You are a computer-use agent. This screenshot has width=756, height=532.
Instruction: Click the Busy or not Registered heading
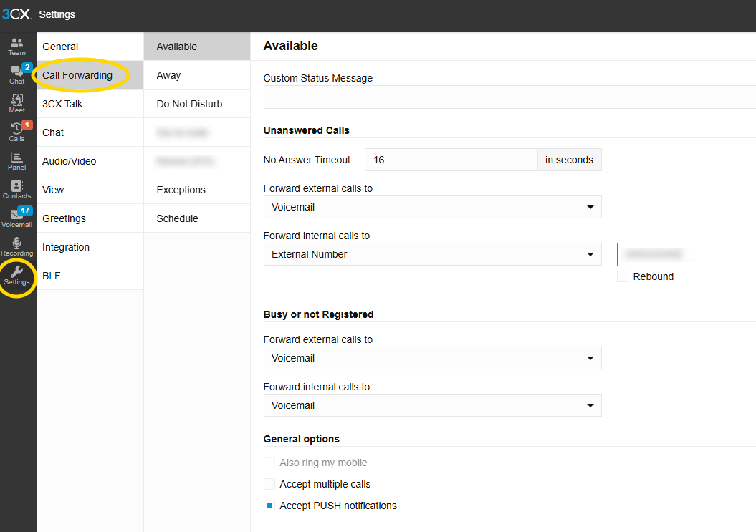tap(318, 314)
